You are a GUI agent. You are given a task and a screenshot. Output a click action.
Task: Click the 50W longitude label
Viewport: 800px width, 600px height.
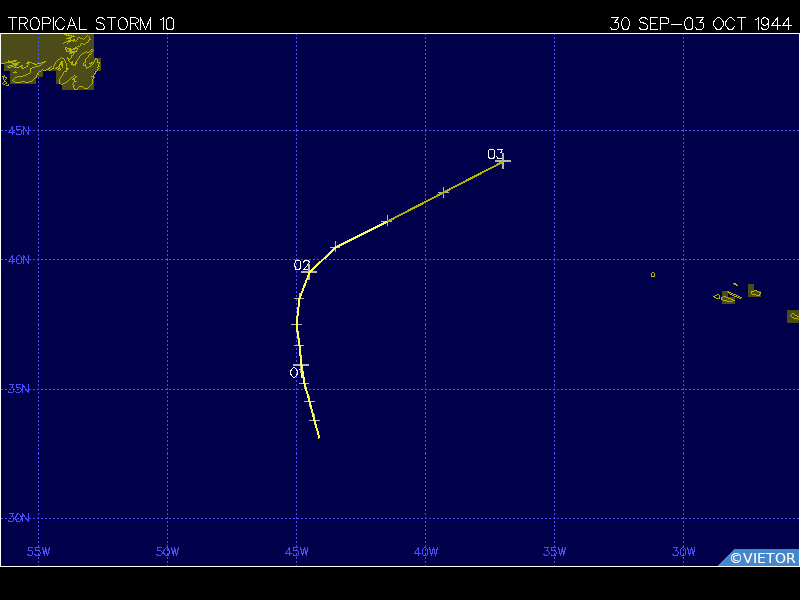point(167,552)
